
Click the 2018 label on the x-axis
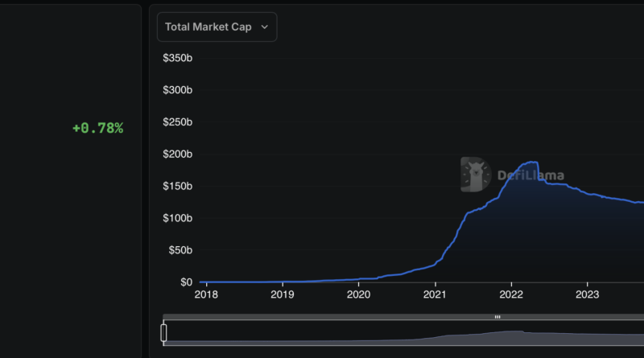coord(205,294)
